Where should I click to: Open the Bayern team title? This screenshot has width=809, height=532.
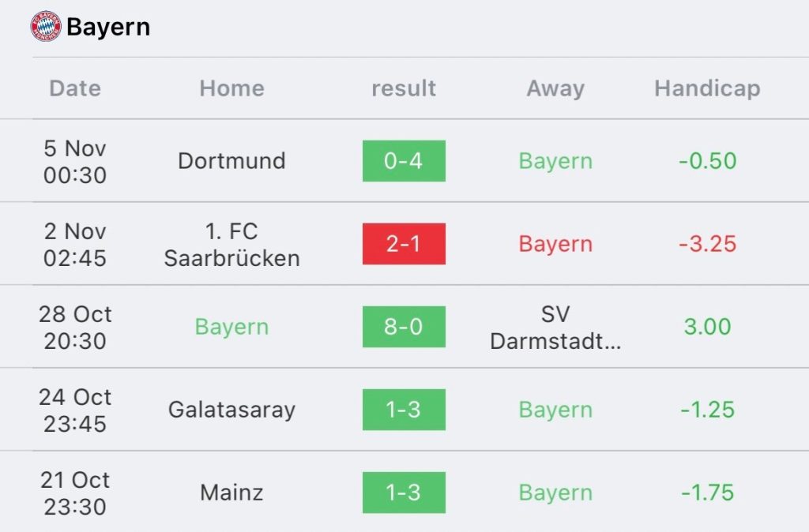point(108,27)
